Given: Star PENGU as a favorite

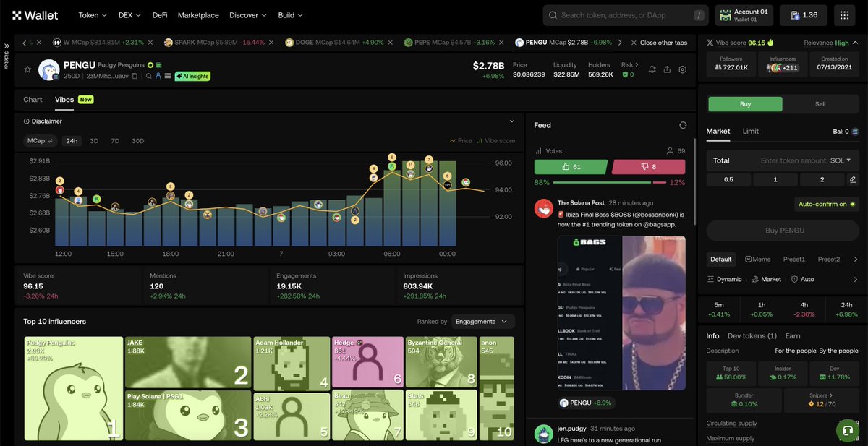Looking at the screenshot, I should (27, 69).
